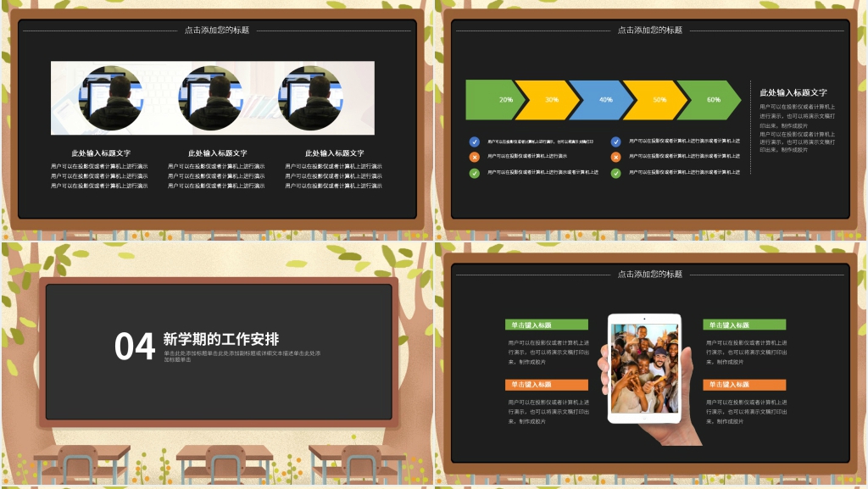
Task: Select the orange X icon in right column
Action: [615, 157]
